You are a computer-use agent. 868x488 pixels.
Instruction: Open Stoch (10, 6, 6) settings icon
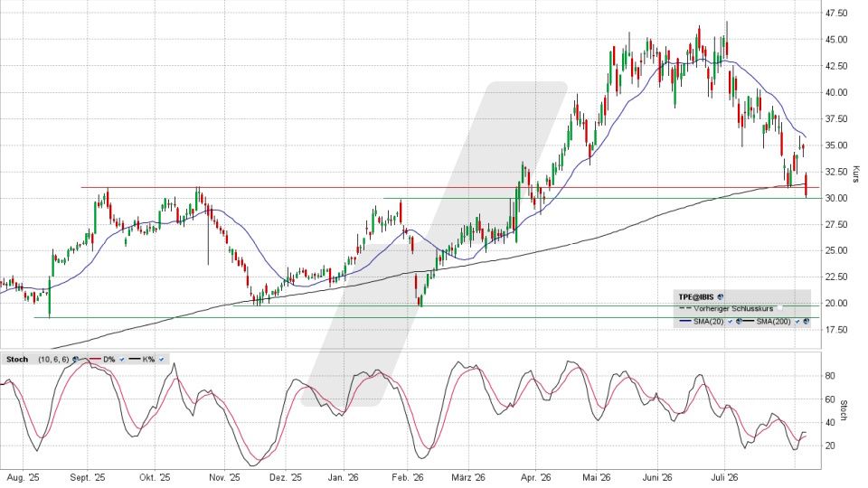pos(75,359)
